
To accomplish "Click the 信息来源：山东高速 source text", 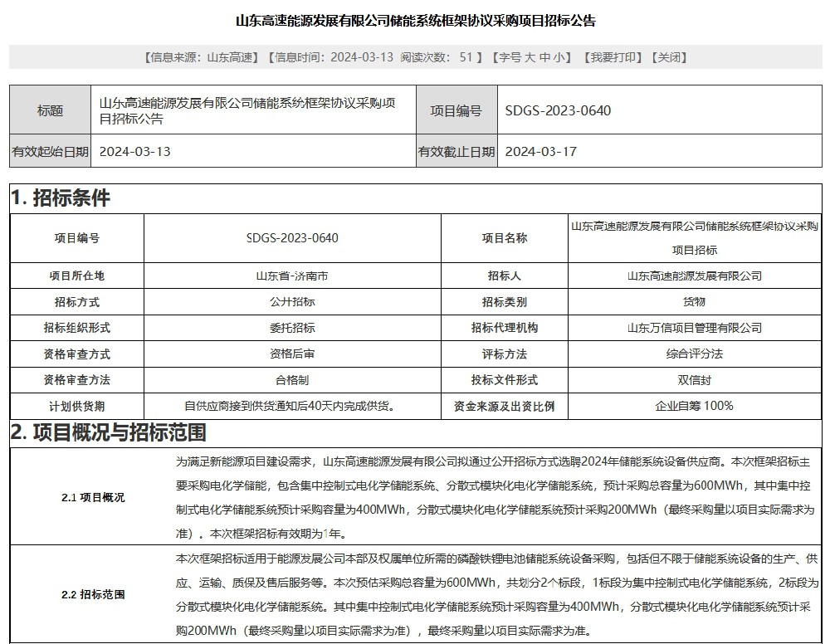I will point(200,57).
